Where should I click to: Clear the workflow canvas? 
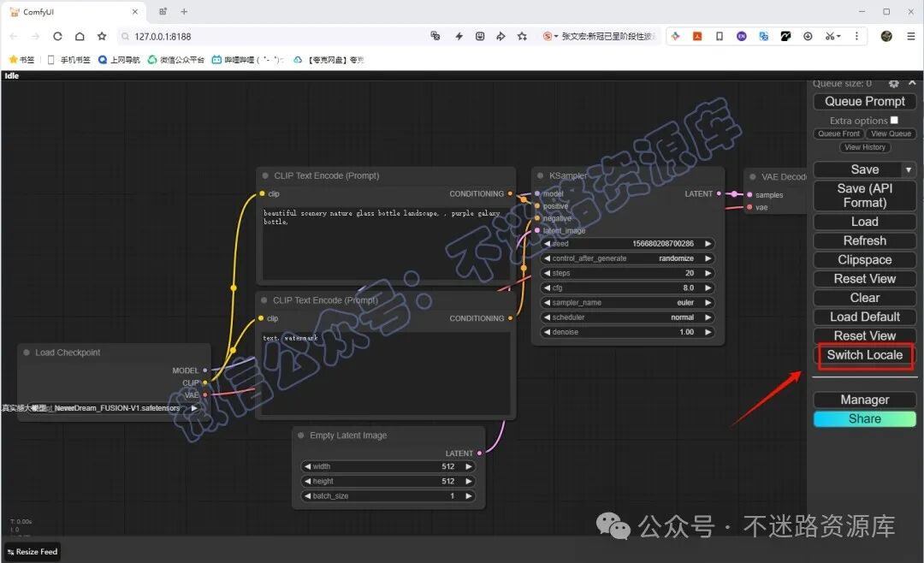click(x=864, y=298)
